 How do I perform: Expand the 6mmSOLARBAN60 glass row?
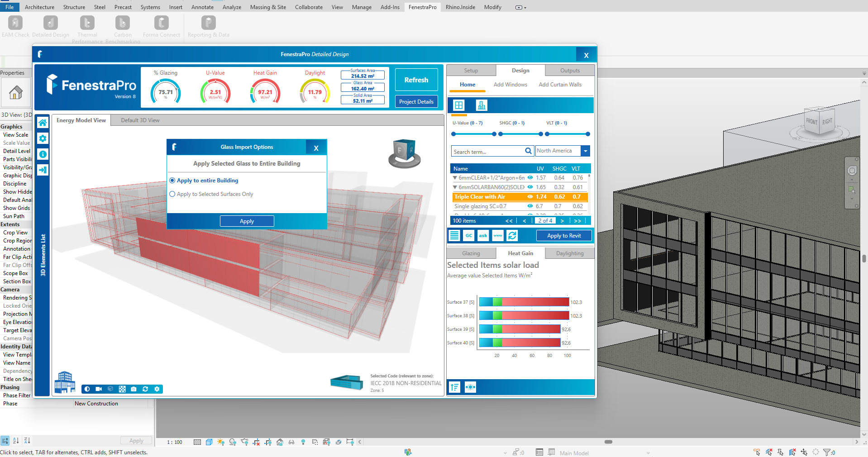tap(455, 187)
